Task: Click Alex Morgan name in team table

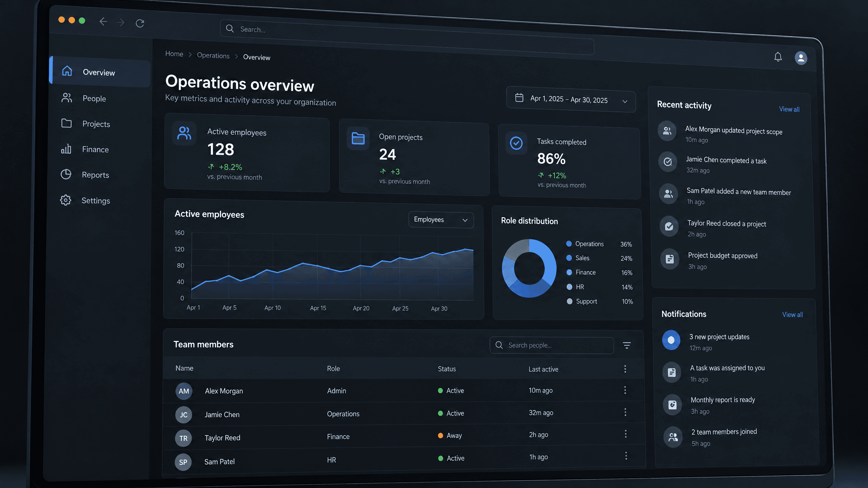Action: pos(224,391)
